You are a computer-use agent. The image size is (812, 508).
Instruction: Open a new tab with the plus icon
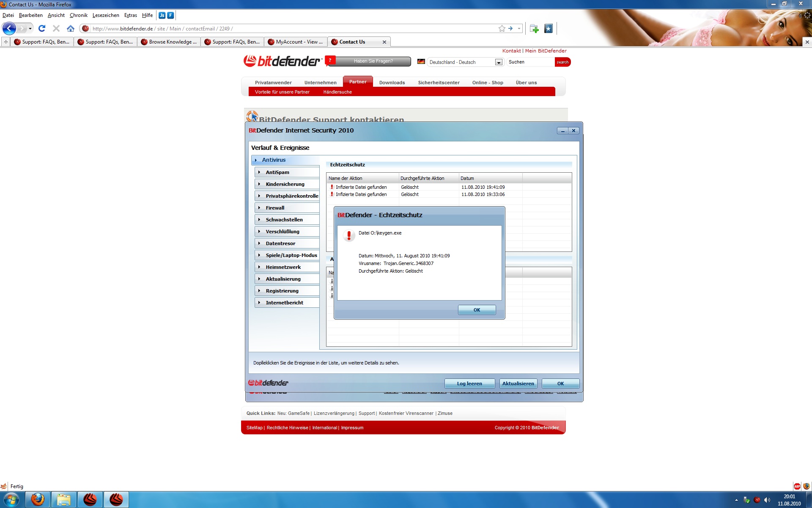[x=5, y=42]
